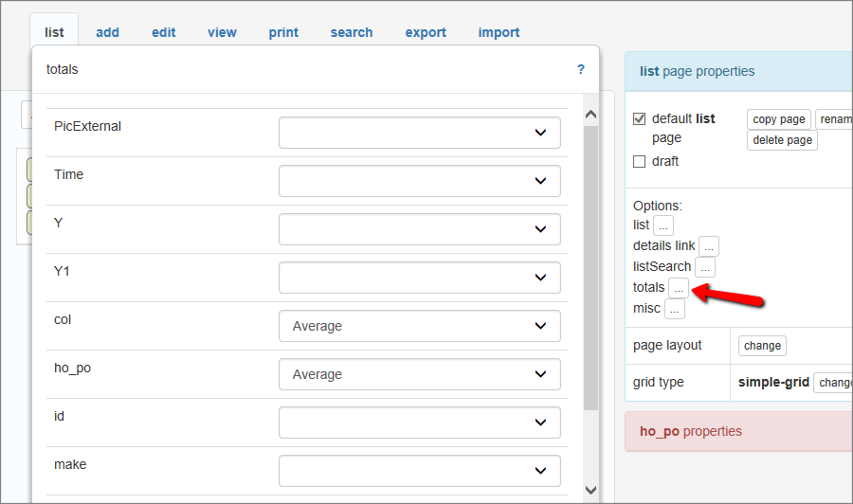The image size is (853, 504).
Task: Open the ho_po dropdown showing Average
Action: coord(419,374)
